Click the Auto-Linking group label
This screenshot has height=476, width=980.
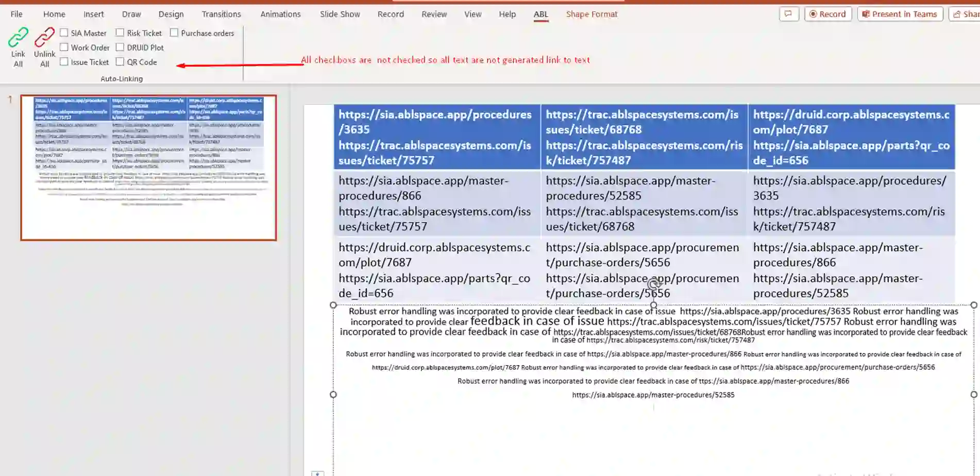(122, 79)
